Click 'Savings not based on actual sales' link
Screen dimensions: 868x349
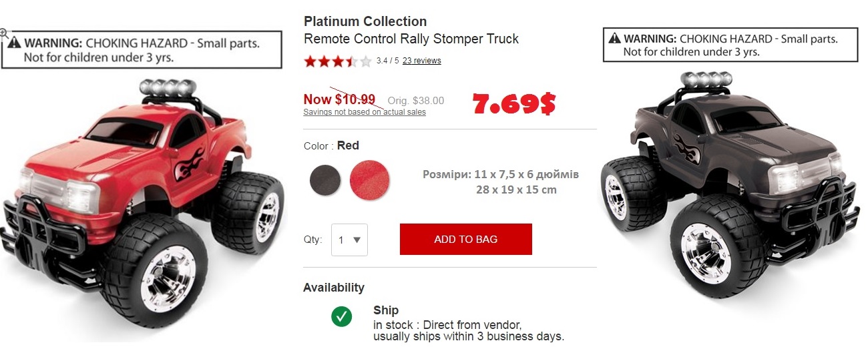click(x=365, y=112)
